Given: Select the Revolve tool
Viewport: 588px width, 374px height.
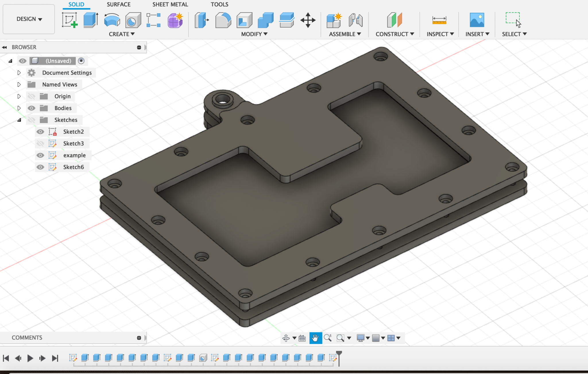Looking at the screenshot, I should coord(112,20).
